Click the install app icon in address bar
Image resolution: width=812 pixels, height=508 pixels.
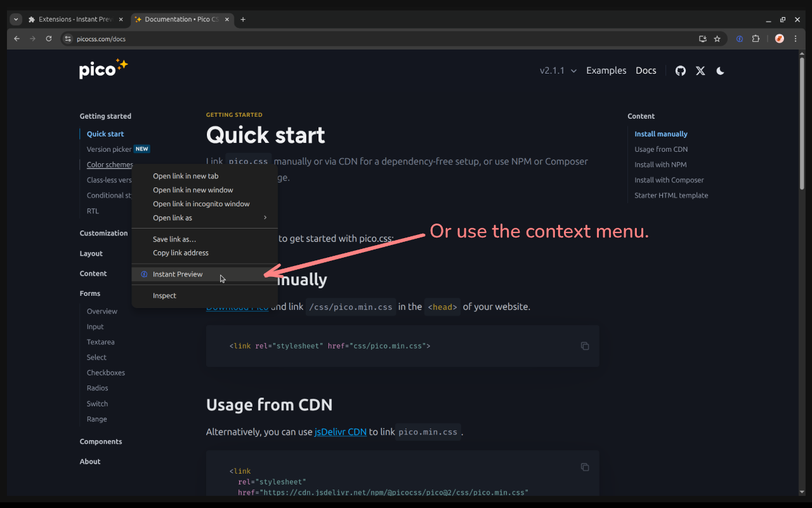[702, 39]
